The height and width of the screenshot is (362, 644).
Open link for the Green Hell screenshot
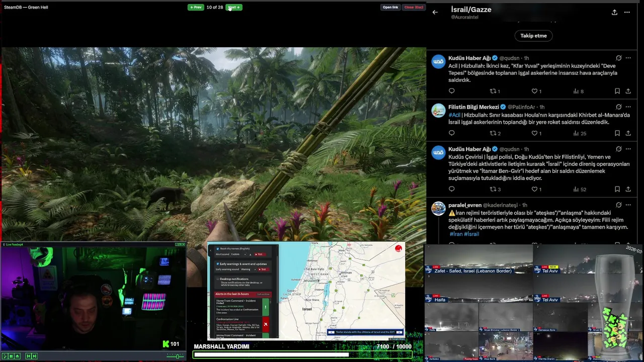coord(390,7)
